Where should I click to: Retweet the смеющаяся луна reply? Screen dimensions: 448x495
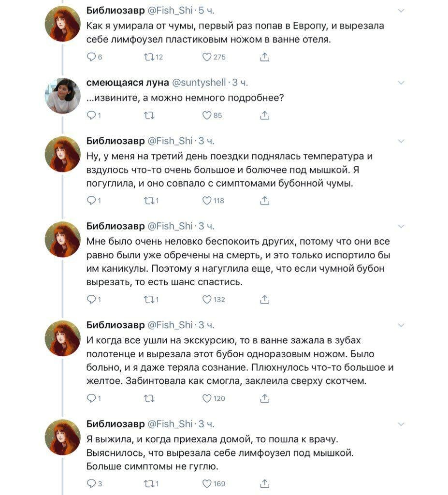click(x=148, y=116)
